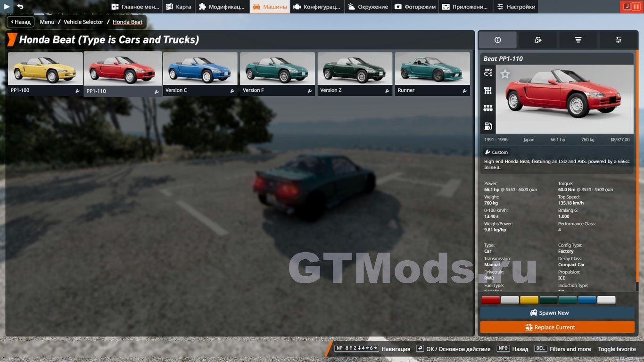This screenshot has width=644, height=362.
Task: Click the undo arrow icon
Action: coord(20,7)
